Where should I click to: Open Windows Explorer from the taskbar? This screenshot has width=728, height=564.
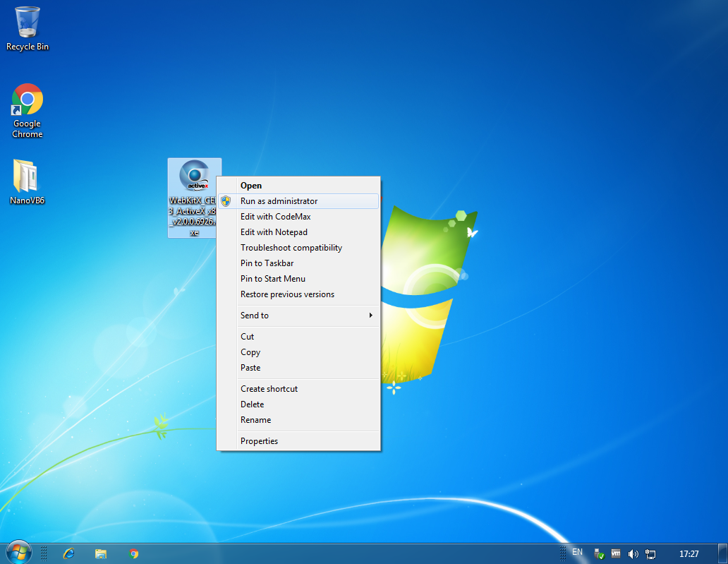point(101,553)
